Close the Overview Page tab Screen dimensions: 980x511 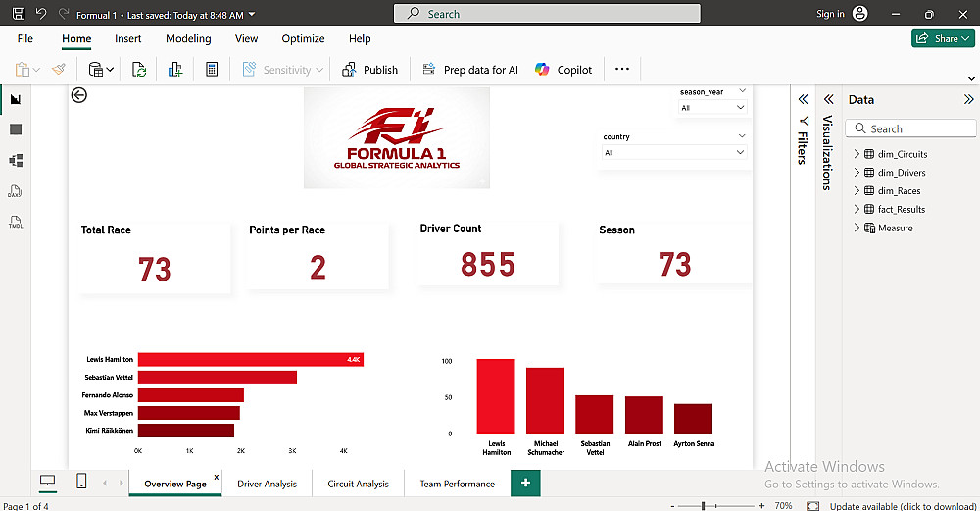(x=217, y=477)
